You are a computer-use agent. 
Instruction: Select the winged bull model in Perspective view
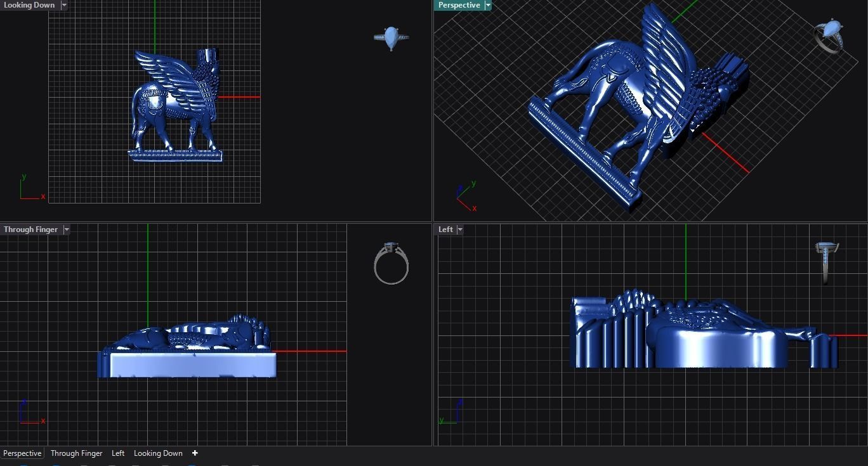[x=638, y=108]
